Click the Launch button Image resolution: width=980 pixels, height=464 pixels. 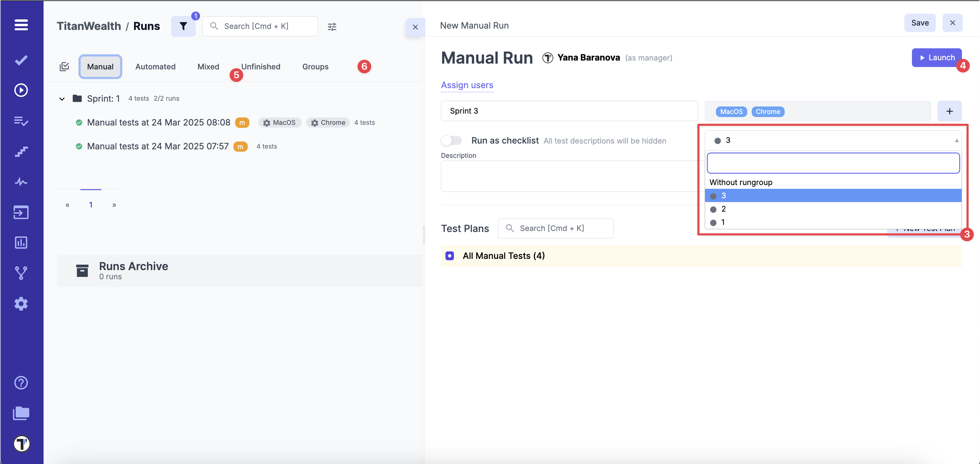point(936,57)
